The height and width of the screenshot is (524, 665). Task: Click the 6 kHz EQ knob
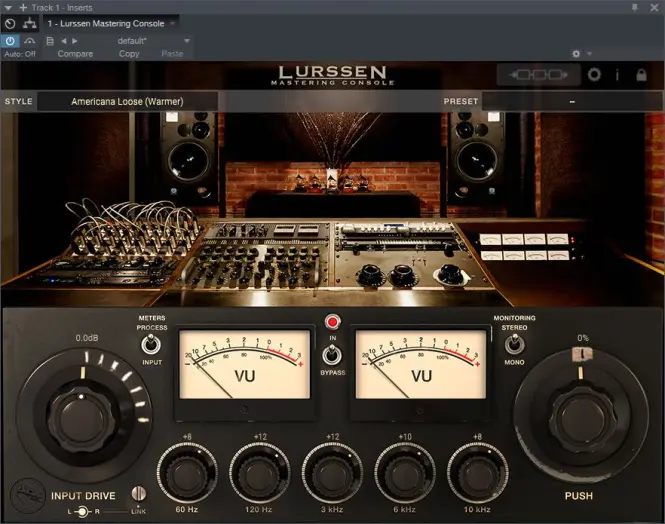[405, 474]
